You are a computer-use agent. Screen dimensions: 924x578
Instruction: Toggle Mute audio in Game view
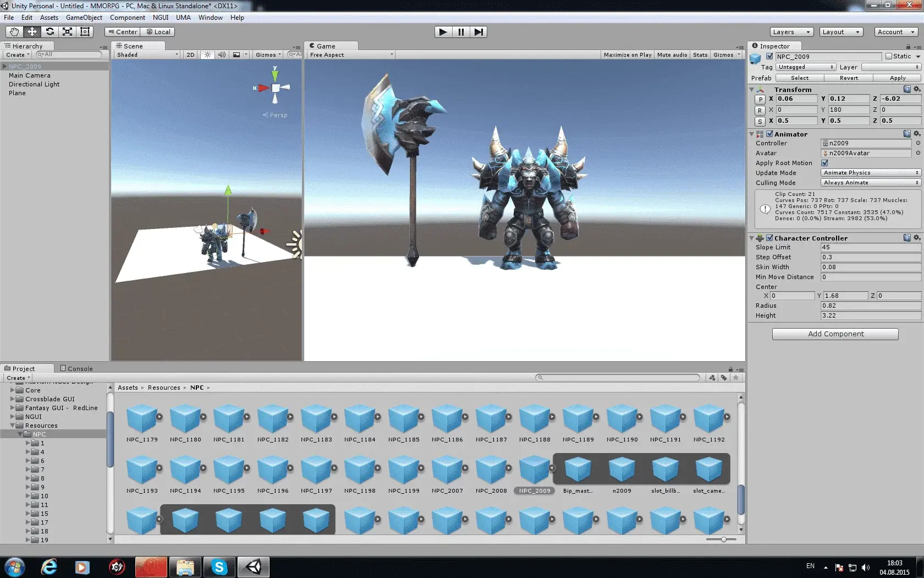(672, 54)
